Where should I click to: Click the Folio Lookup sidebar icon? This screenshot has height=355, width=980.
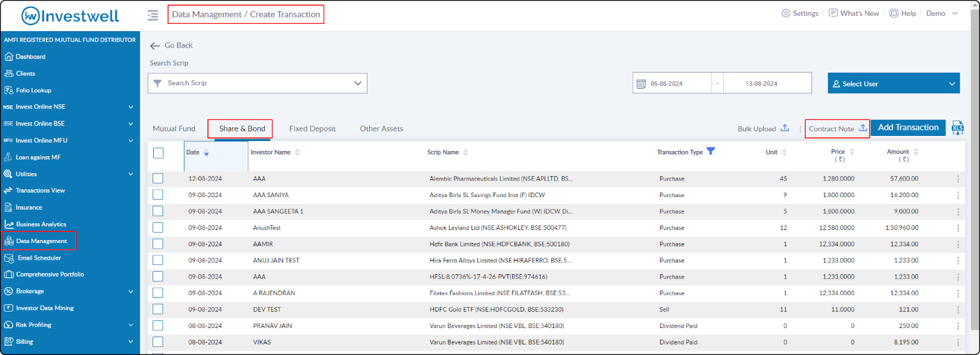tap(9, 90)
